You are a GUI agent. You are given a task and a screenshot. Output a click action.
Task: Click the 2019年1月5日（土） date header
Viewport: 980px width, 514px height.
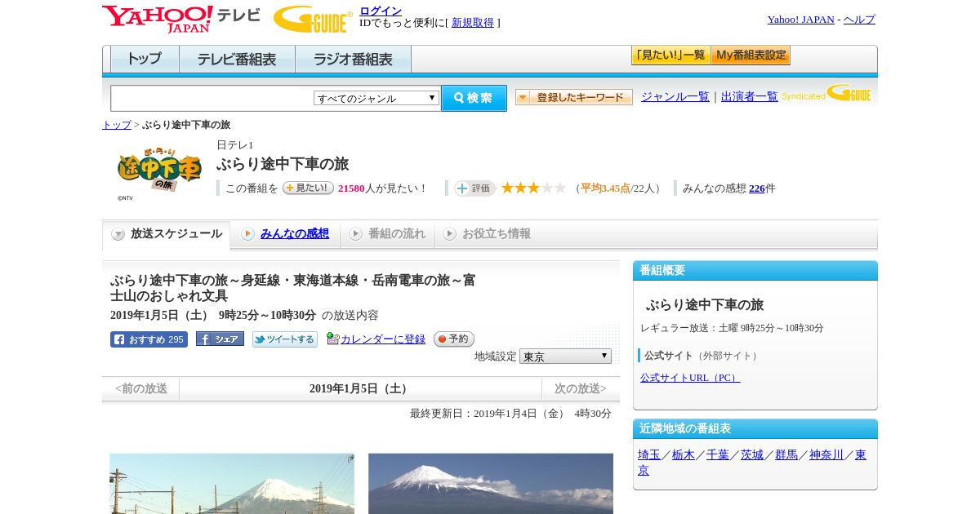360,389
